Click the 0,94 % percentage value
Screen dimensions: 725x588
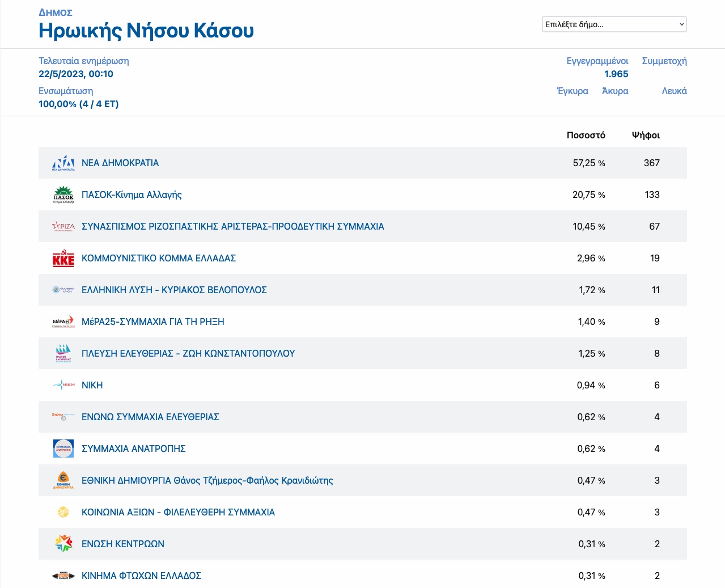(591, 385)
